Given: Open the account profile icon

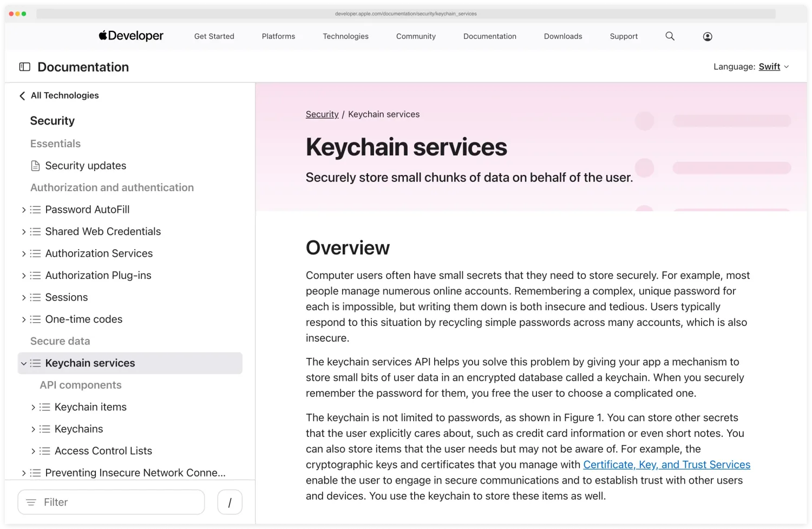Looking at the screenshot, I should pos(708,36).
